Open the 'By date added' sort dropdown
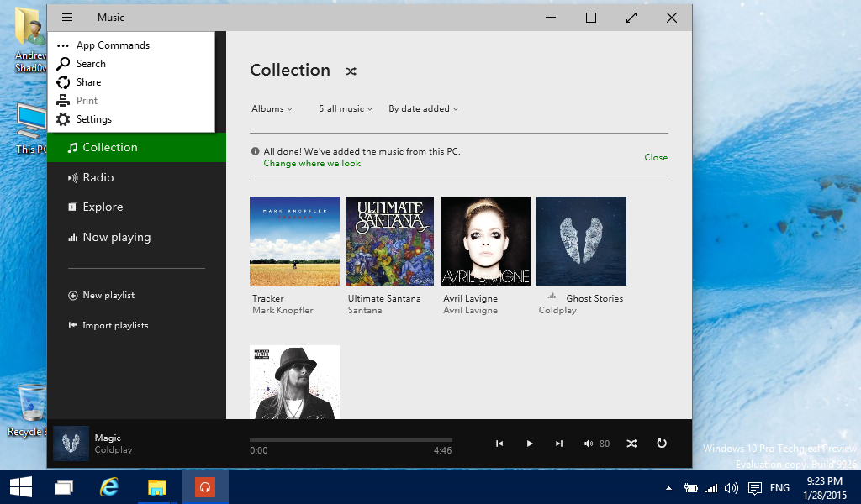This screenshot has height=504, width=861. 424,108
